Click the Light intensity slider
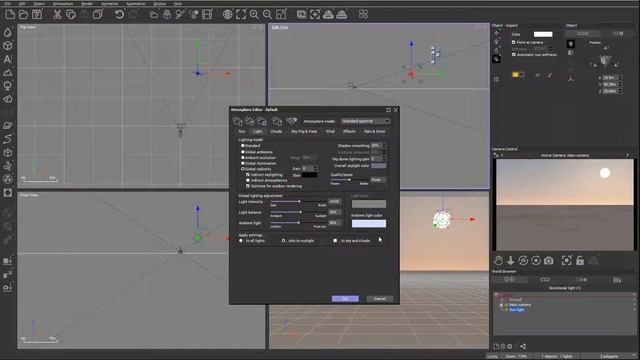Image resolution: width=640 pixels, height=360 pixels. point(298,202)
